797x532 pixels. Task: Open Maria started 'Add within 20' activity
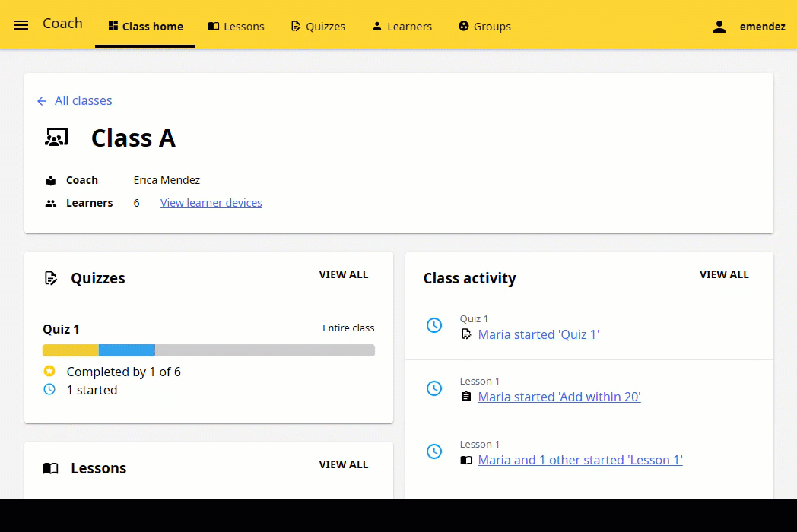click(559, 397)
